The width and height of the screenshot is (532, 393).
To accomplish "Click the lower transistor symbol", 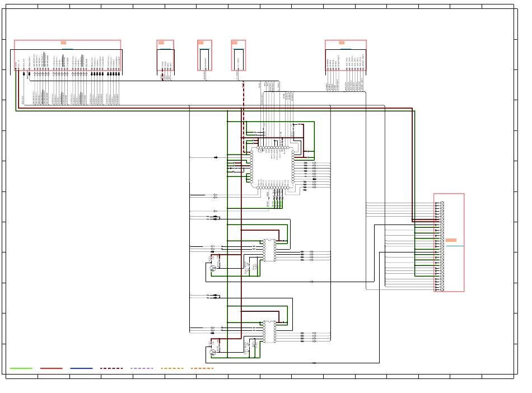I will coord(213,353).
